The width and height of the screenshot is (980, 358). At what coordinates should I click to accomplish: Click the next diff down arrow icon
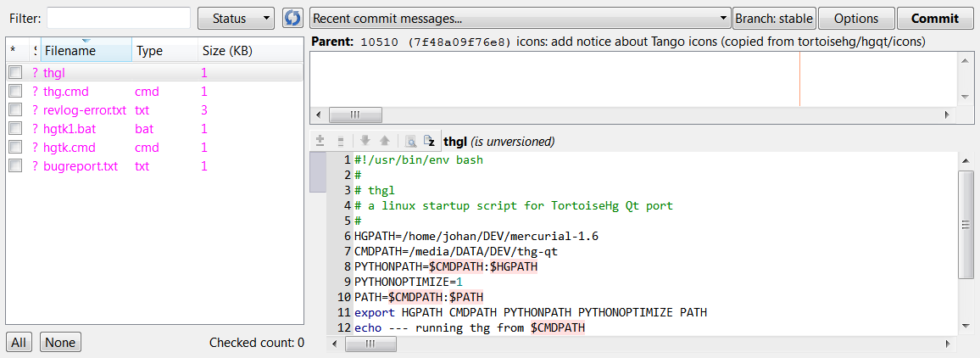365,142
